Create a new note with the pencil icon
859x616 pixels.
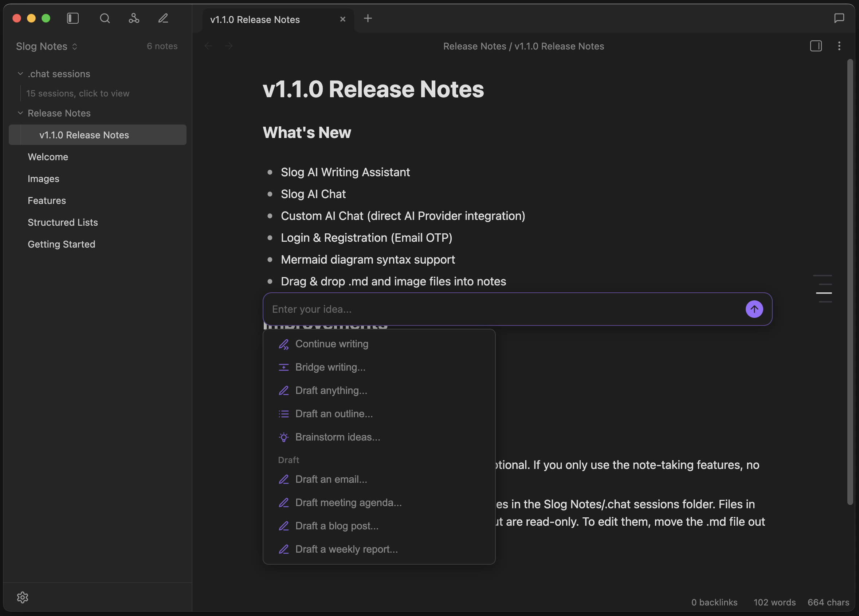(163, 18)
